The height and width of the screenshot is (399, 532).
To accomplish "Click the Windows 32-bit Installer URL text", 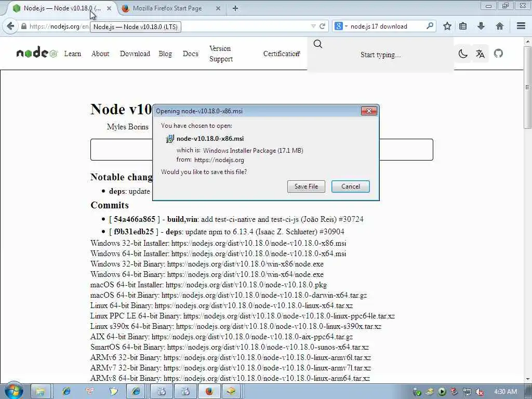I will (259, 243).
